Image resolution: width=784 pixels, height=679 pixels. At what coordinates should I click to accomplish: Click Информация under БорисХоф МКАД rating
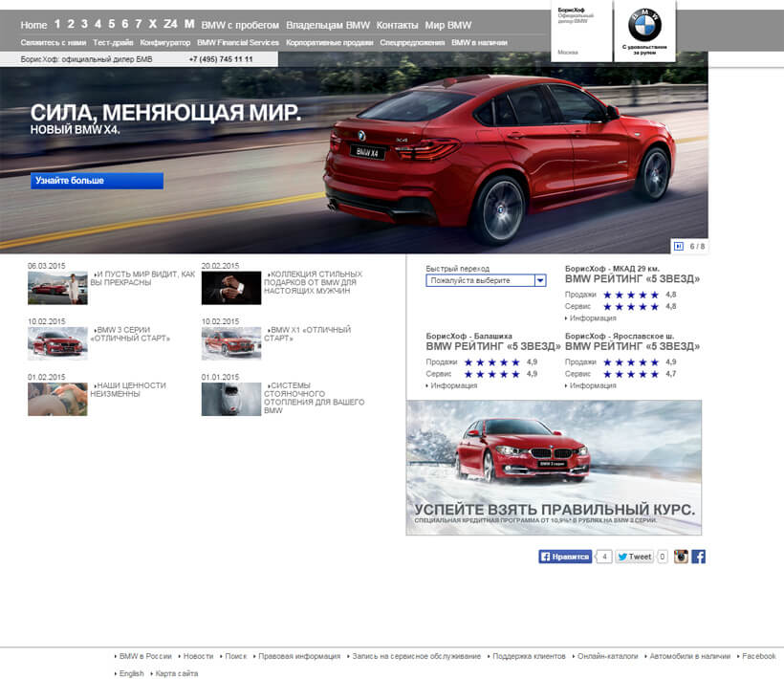(x=591, y=318)
